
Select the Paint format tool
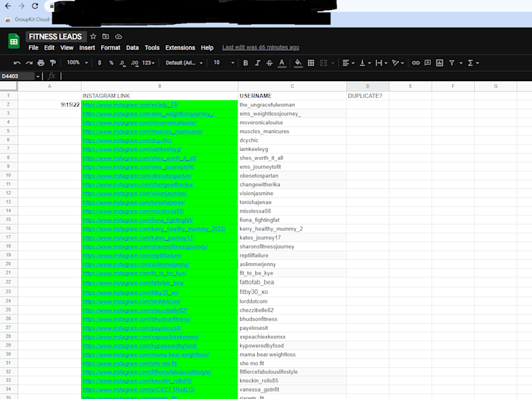coord(53,63)
